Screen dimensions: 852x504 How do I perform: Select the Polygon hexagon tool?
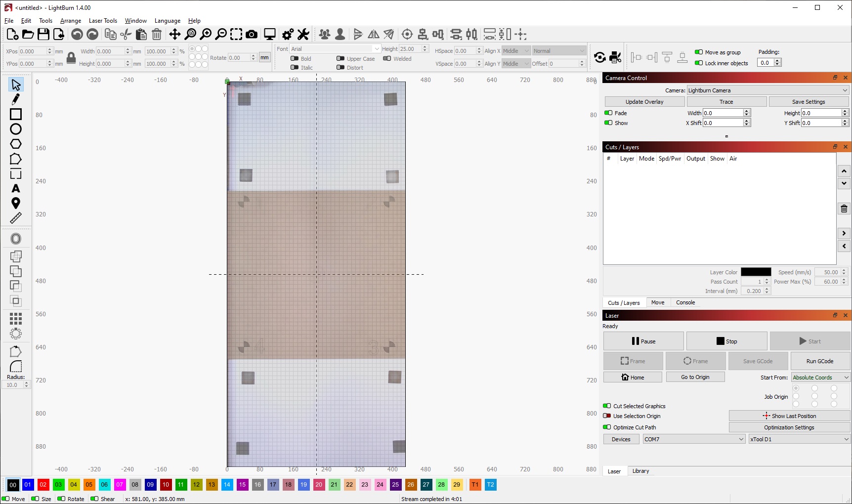[x=16, y=144]
